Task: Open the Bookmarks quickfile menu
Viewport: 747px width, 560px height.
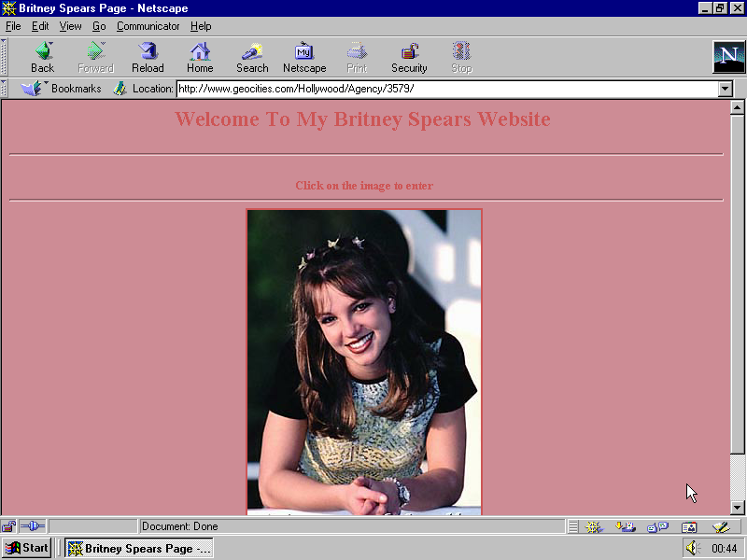Action: pyautogui.click(x=62, y=89)
